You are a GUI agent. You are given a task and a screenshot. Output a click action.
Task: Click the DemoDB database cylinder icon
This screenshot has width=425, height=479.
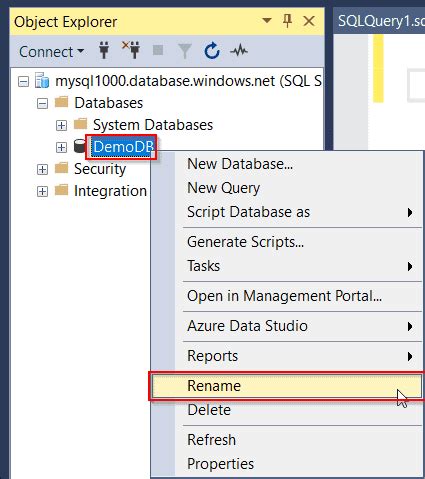80,147
